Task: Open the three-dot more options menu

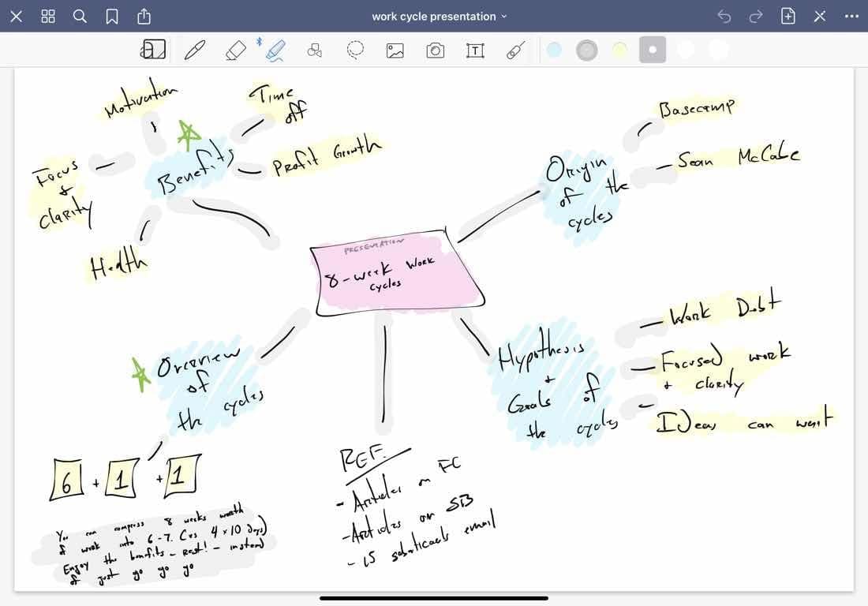Action: tap(851, 17)
